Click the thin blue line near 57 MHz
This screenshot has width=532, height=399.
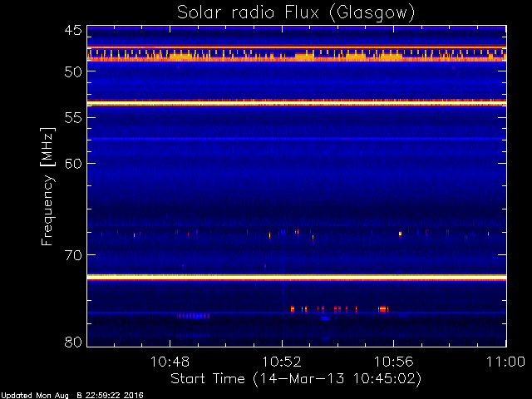(297, 139)
